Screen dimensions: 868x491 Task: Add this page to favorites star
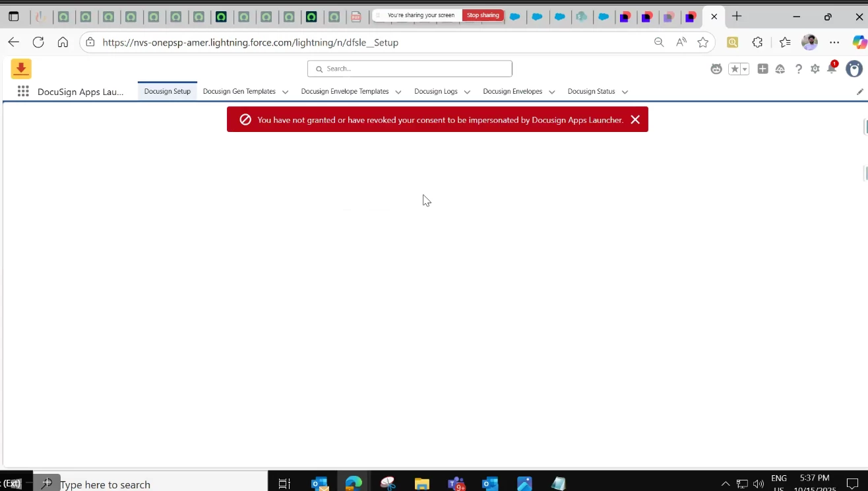click(703, 42)
